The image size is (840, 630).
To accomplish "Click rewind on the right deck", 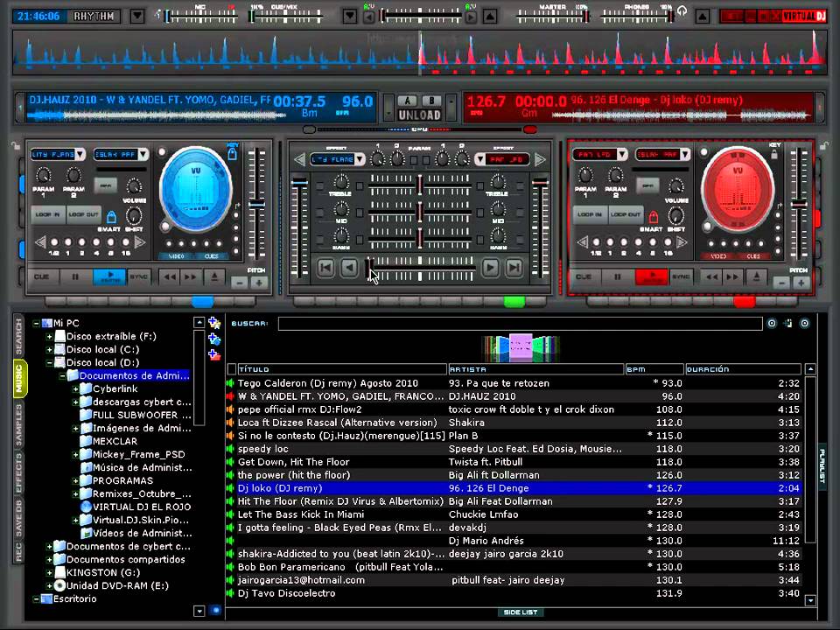I will pos(712,277).
